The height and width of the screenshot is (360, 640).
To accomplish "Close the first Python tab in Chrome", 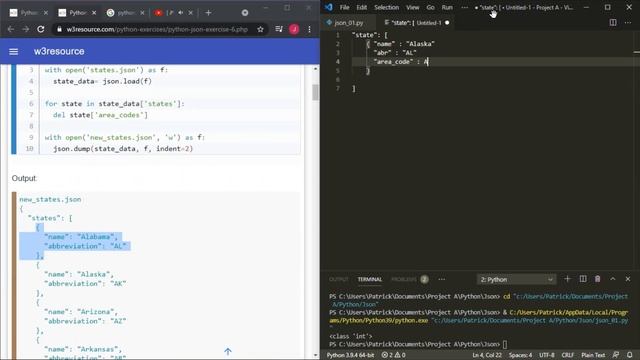I will [46, 13].
